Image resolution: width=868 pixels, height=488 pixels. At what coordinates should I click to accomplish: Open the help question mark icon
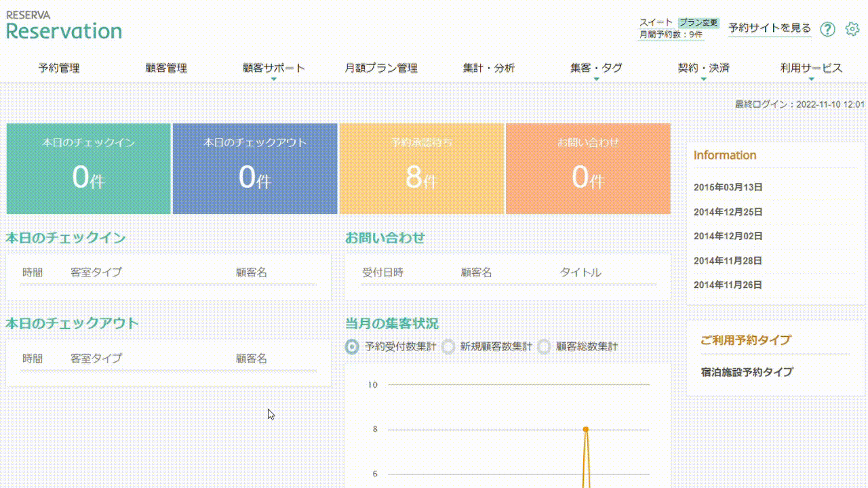(x=827, y=29)
